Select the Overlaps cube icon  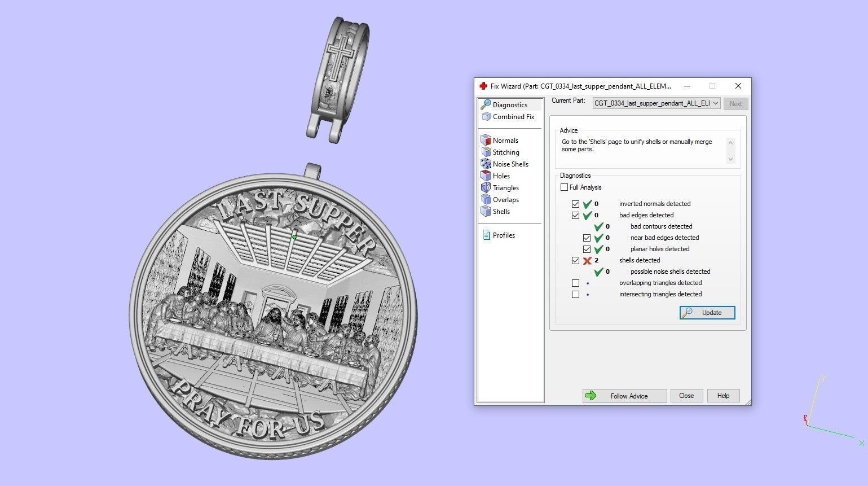coord(486,199)
